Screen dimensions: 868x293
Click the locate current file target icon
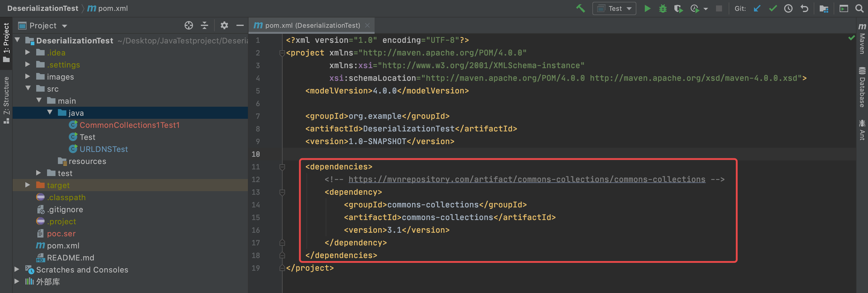pyautogui.click(x=189, y=25)
